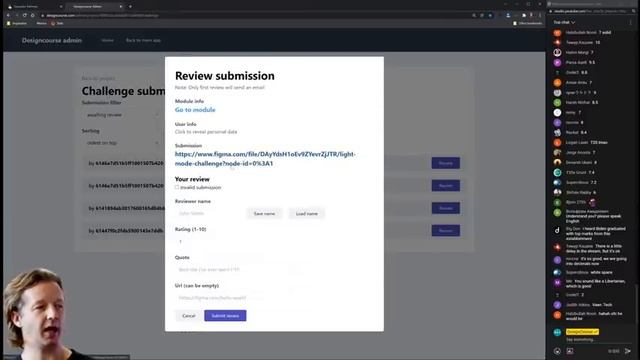The image size is (640, 360).
Task: Open a new browser tab with plus icon
Action: pos(130,7)
